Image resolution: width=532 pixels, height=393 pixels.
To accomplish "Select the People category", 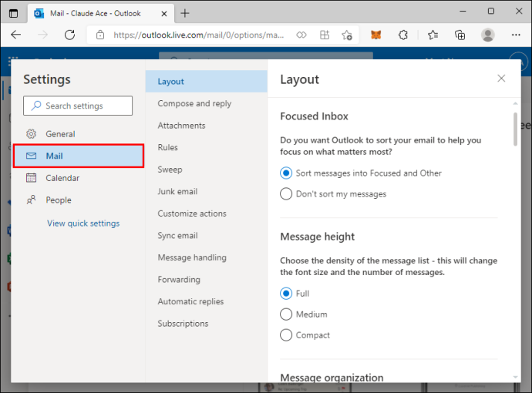I will (79, 200).
